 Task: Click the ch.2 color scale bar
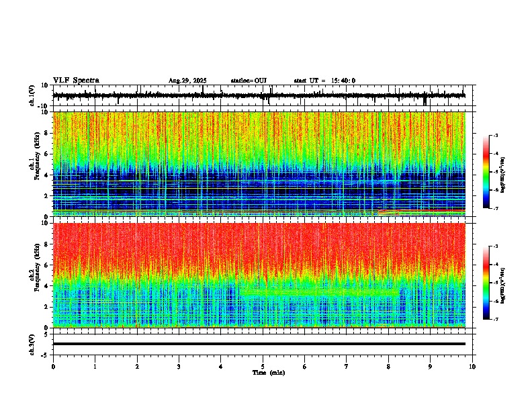[x=486, y=283]
